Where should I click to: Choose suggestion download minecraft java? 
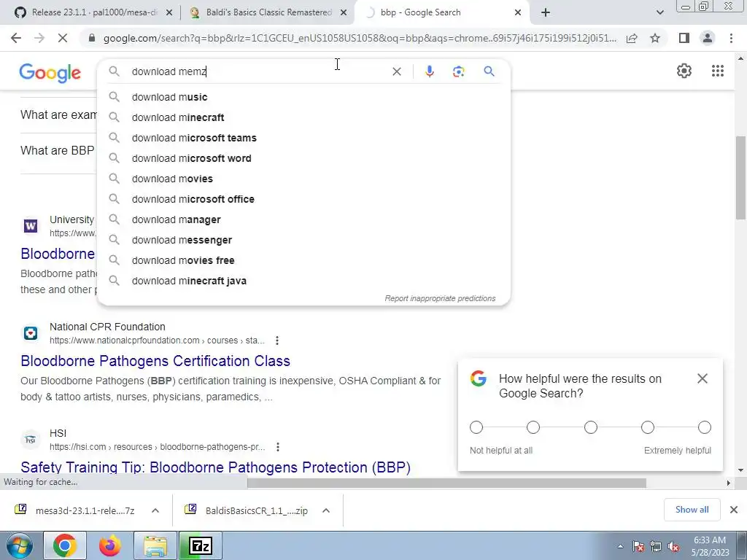304,281
